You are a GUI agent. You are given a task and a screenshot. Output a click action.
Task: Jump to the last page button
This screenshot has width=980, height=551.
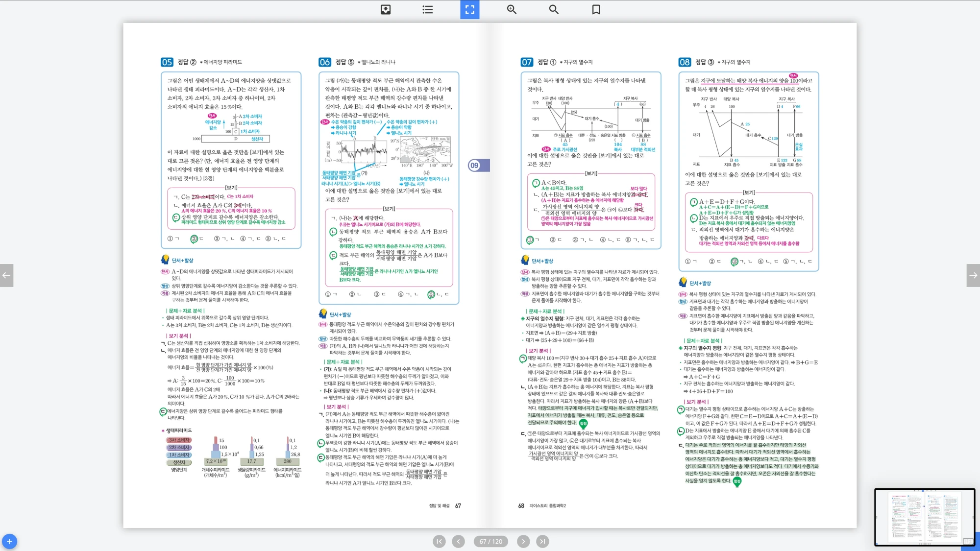click(x=542, y=541)
